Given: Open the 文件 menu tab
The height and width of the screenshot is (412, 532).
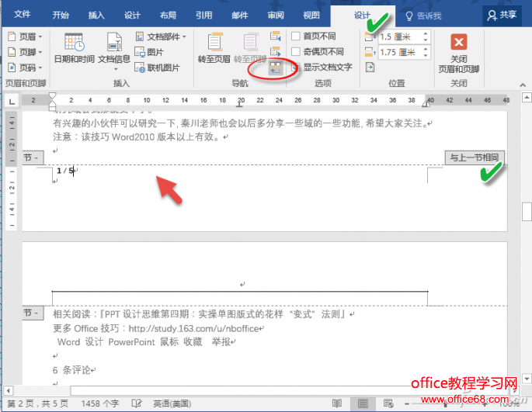Looking at the screenshot, I should 23,15.
